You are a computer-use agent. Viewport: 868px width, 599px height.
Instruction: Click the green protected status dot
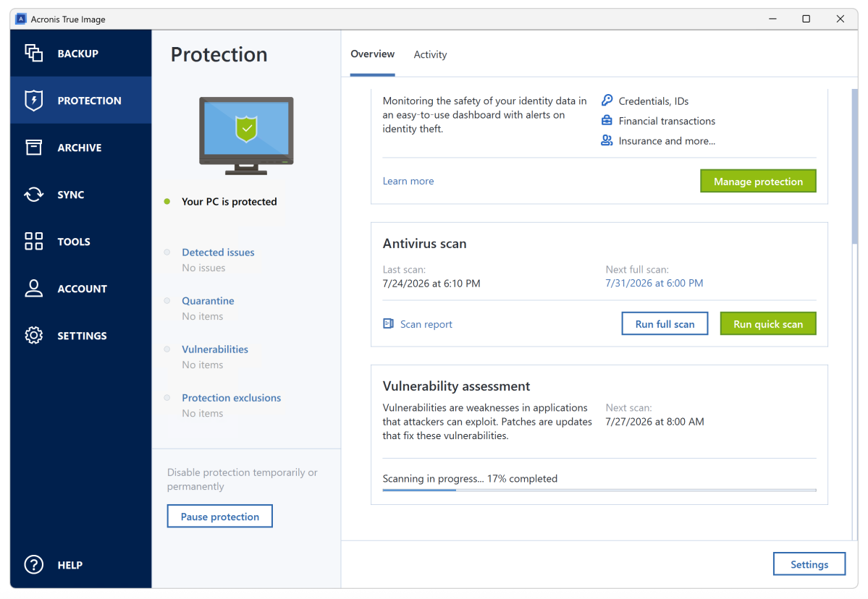click(167, 201)
